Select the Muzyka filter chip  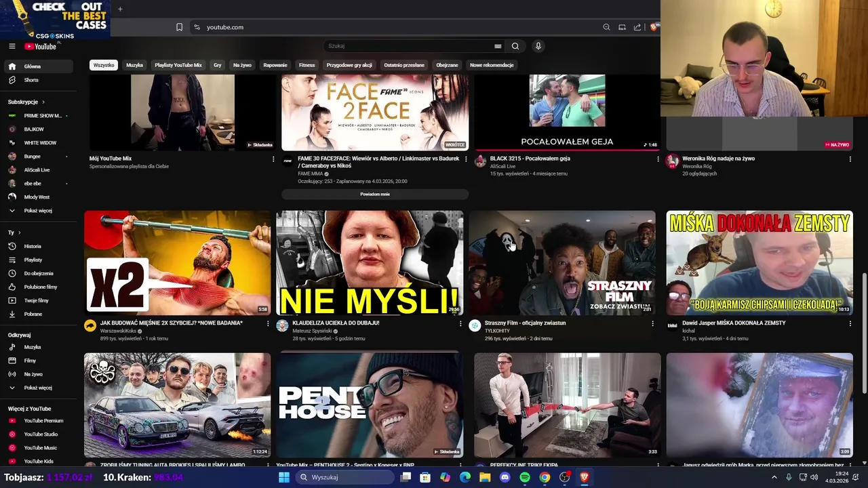134,65
